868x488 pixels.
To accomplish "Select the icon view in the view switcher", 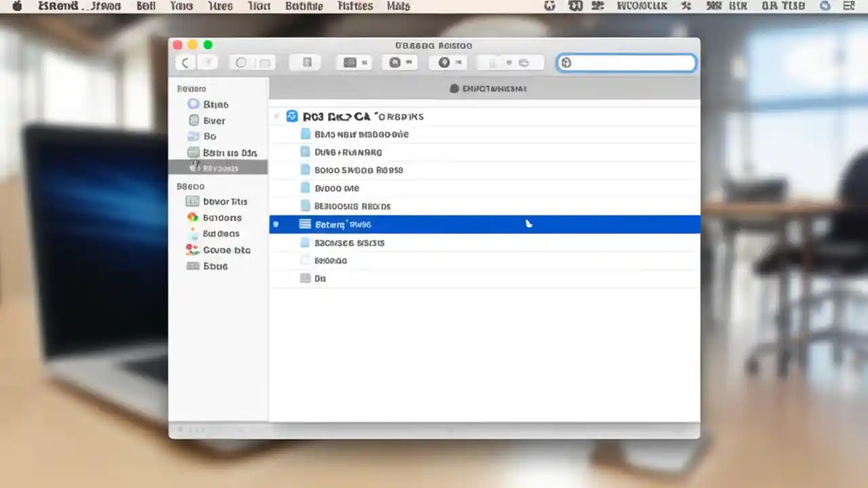I will 241,62.
